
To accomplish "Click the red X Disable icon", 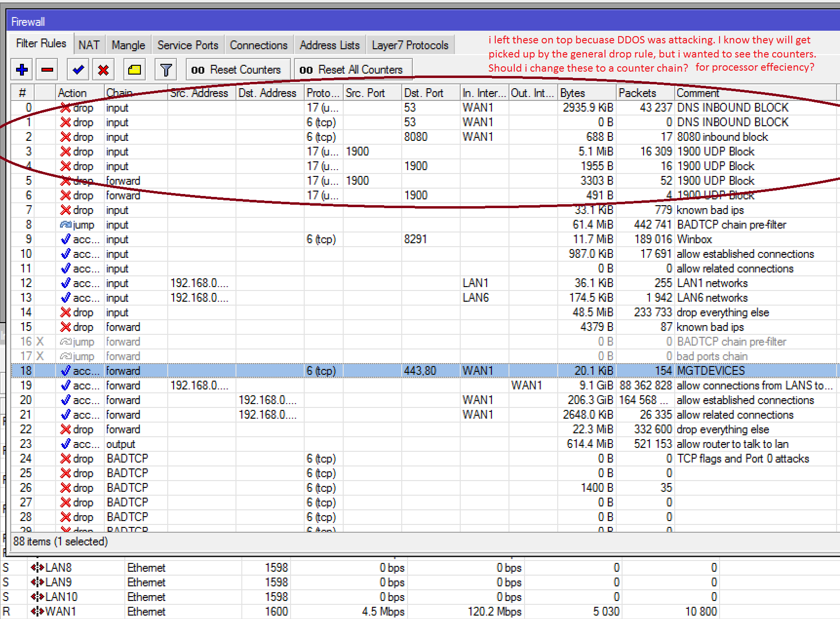I will tap(103, 70).
